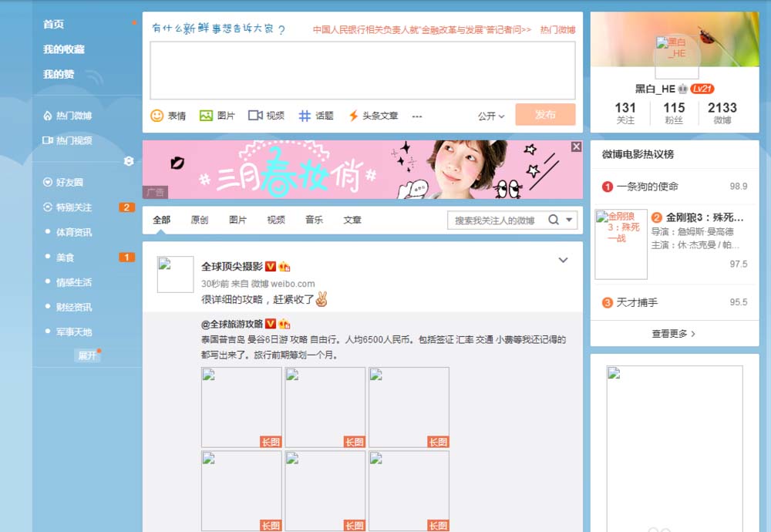The image size is (771, 532).
Task: Switch to the 图片 feed tab
Action: [238, 220]
